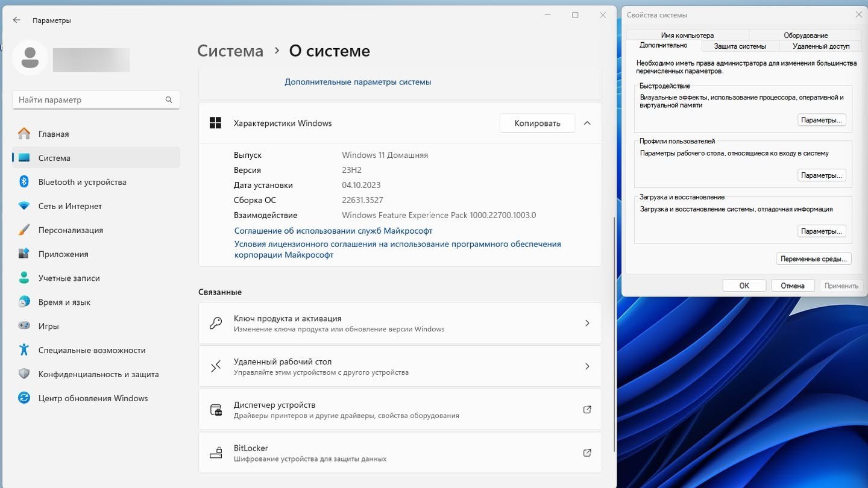Click the globe-clock icon for Время и язык

(24, 302)
